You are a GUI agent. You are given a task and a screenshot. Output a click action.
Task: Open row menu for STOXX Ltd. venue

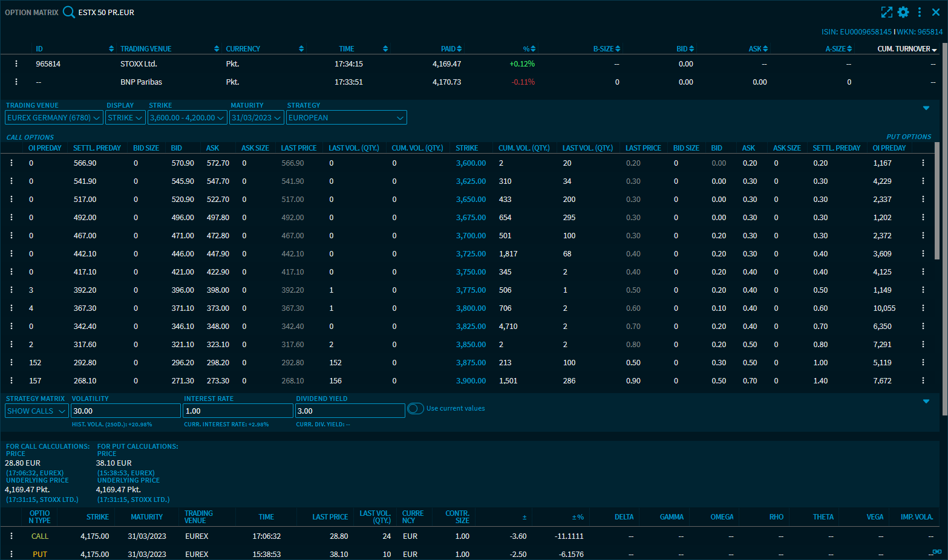[16, 63]
